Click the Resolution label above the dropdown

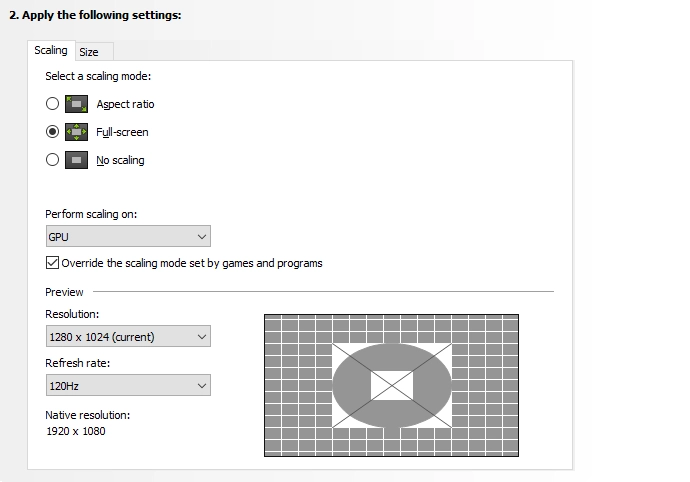[72, 314]
